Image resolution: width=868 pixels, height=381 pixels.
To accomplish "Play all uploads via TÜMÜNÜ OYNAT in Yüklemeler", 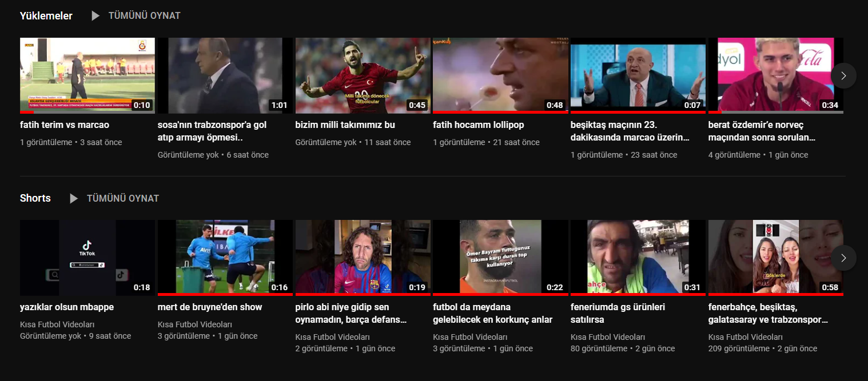I will click(144, 16).
